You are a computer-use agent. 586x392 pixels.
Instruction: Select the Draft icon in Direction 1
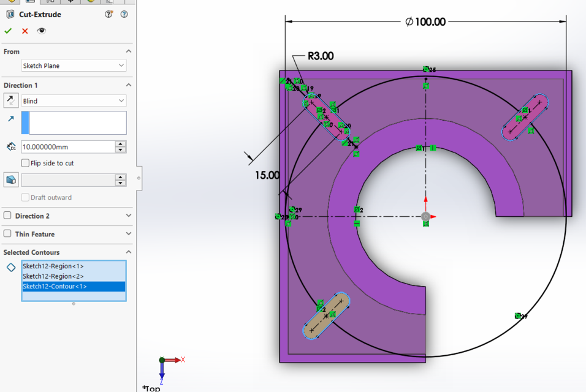click(x=10, y=179)
